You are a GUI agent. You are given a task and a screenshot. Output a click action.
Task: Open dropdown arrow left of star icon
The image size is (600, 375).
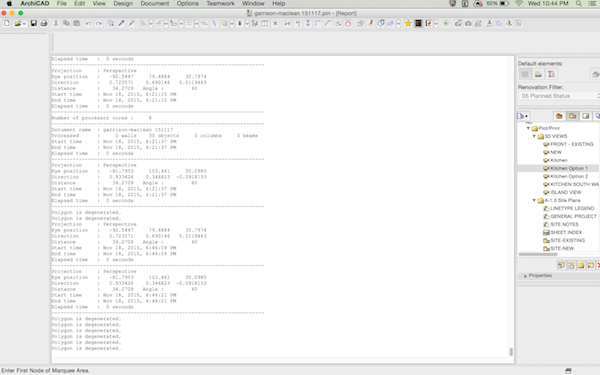[x=398, y=24]
